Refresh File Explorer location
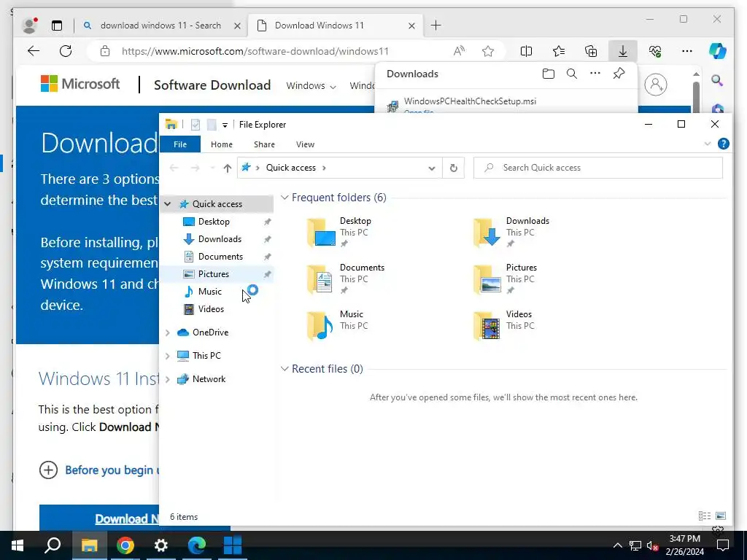 point(454,168)
